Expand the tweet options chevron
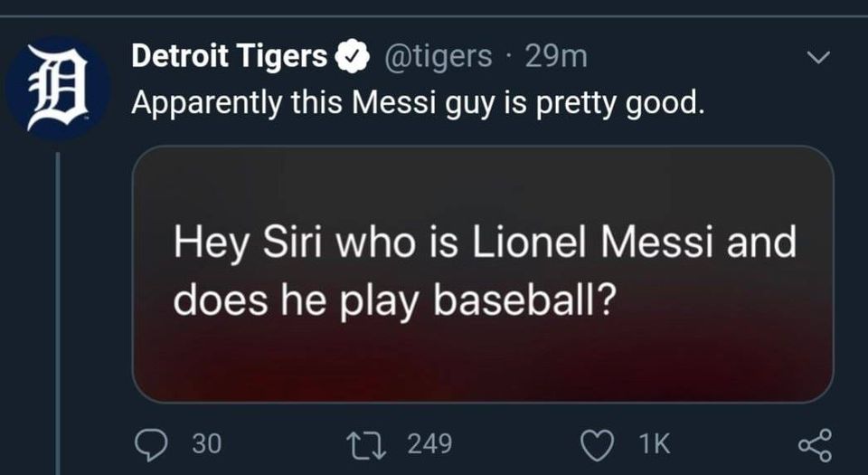 coord(817,59)
